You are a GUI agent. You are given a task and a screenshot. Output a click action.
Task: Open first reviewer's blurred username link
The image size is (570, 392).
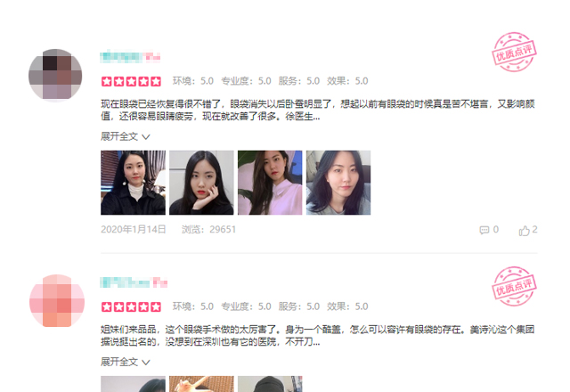[x=130, y=57]
